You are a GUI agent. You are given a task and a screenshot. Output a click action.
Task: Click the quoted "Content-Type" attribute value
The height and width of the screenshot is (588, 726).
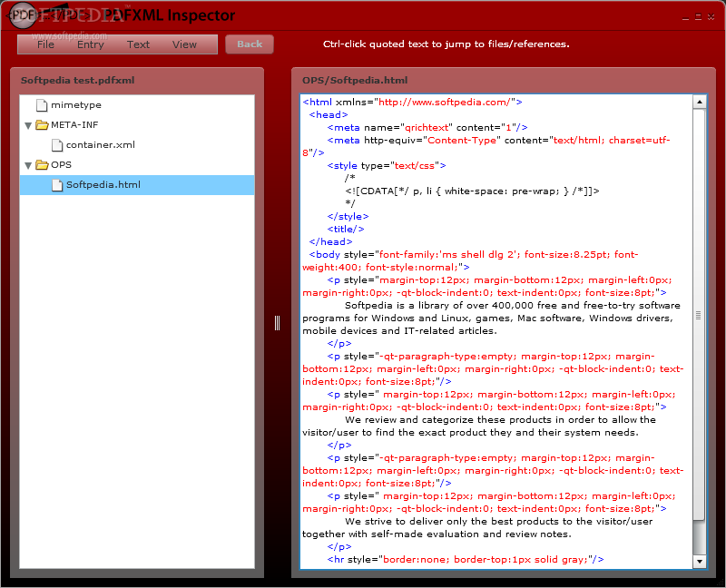coord(462,141)
